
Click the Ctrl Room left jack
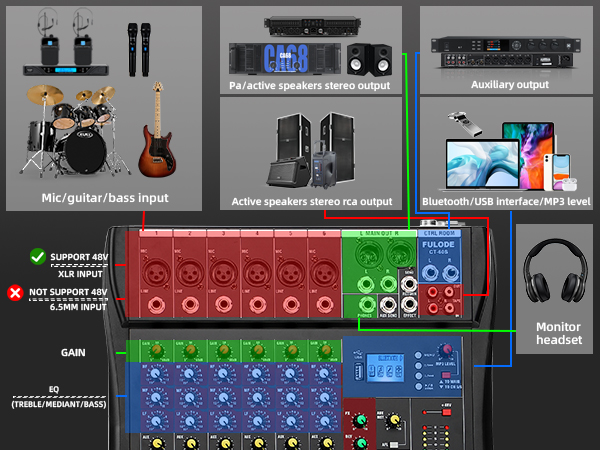[429, 273]
